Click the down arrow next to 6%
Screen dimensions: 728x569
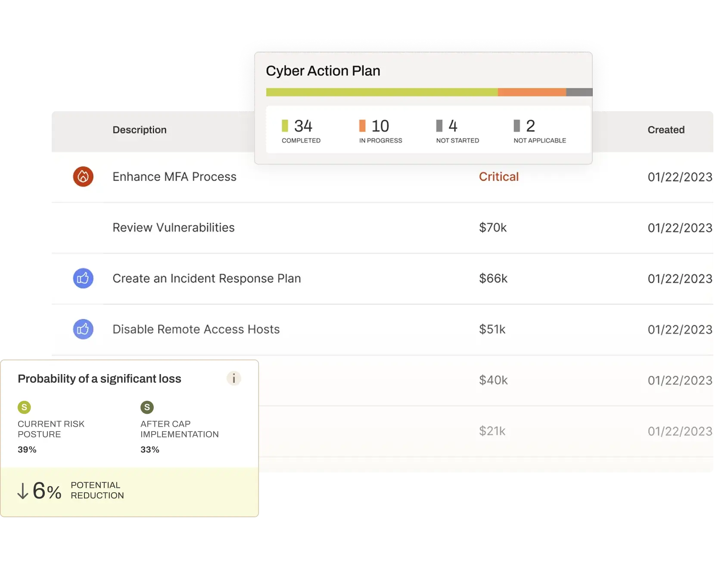pos(22,491)
